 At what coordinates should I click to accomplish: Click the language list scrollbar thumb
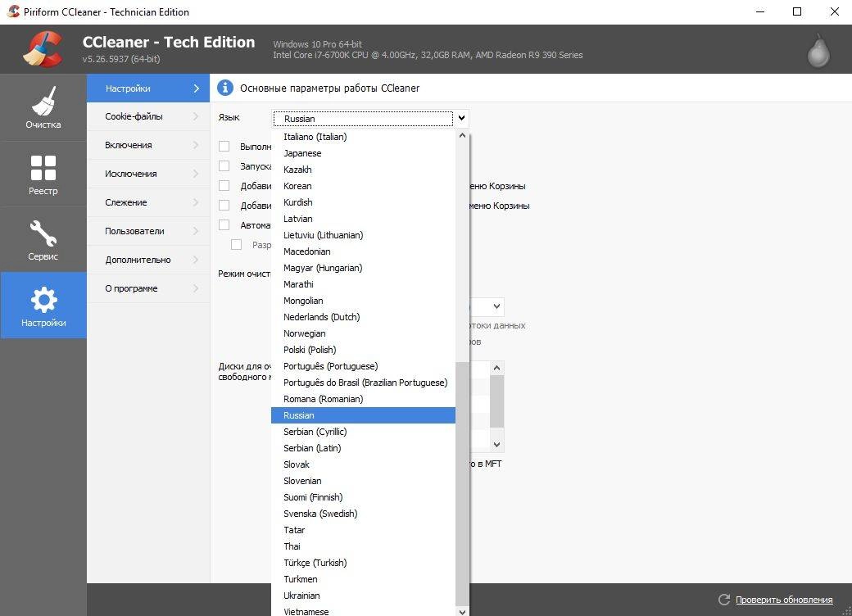click(462, 483)
